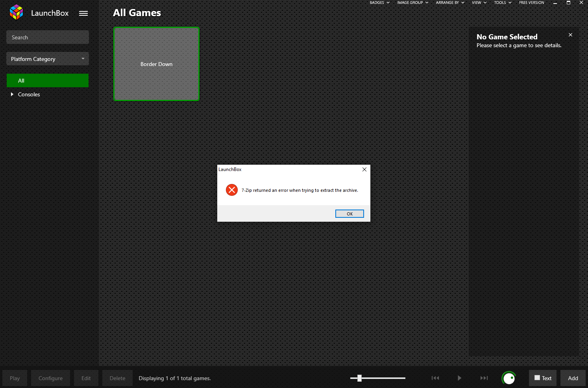This screenshot has width=588, height=388.
Task: Click the All Games heading
Action: click(x=137, y=13)
